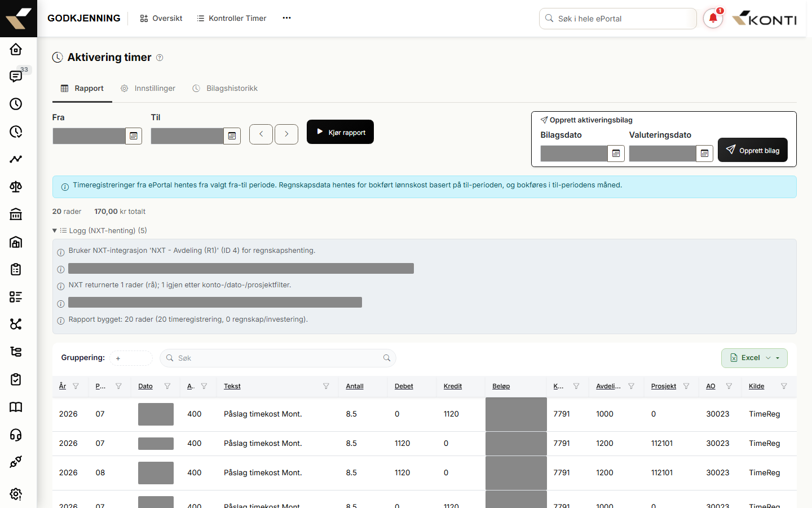
Task: Filter the Kilde column
Action: [784, 386]
